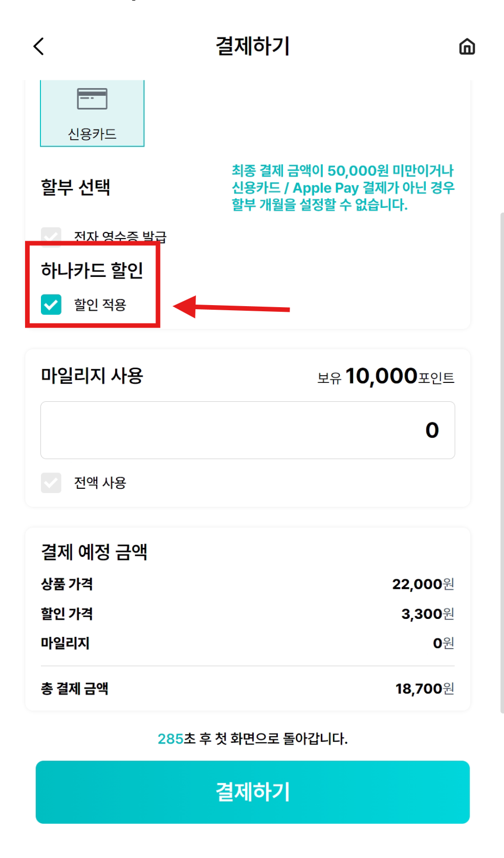Click the 3,300원 discount amount
The image size is (504, 858).
point(427,614)
